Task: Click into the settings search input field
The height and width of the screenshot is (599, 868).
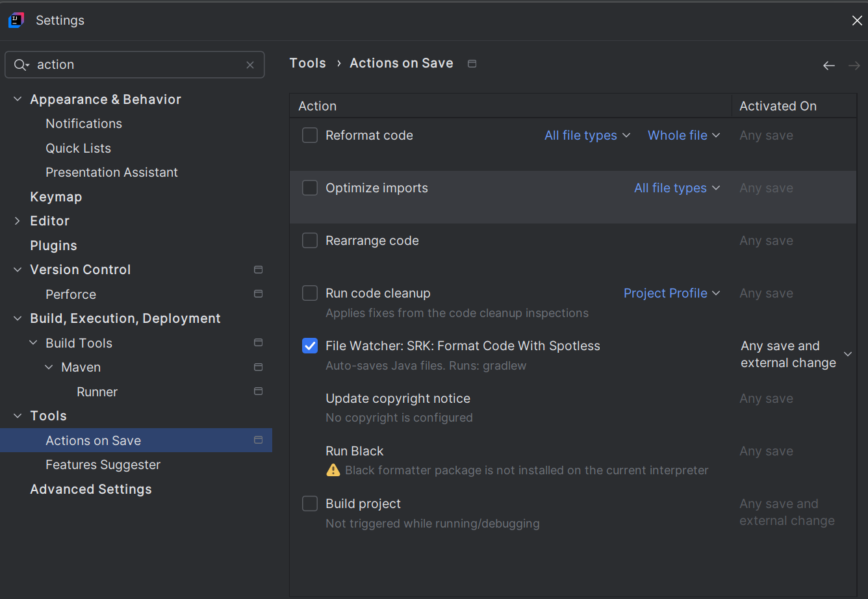Action: [x=136, y=65]
